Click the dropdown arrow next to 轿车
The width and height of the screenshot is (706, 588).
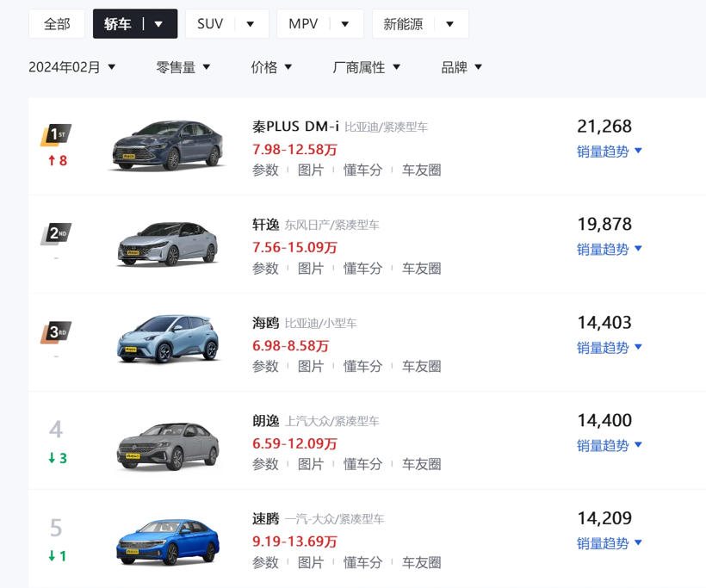pyautogui.click(x=158, y=24)
